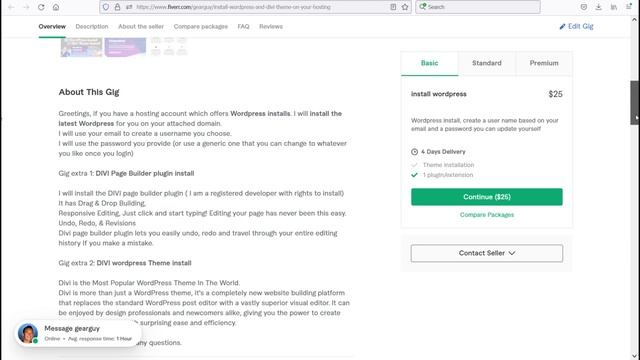Go to the Reviews section tab
The image size is (640, 360).
[x=271, y=27]
